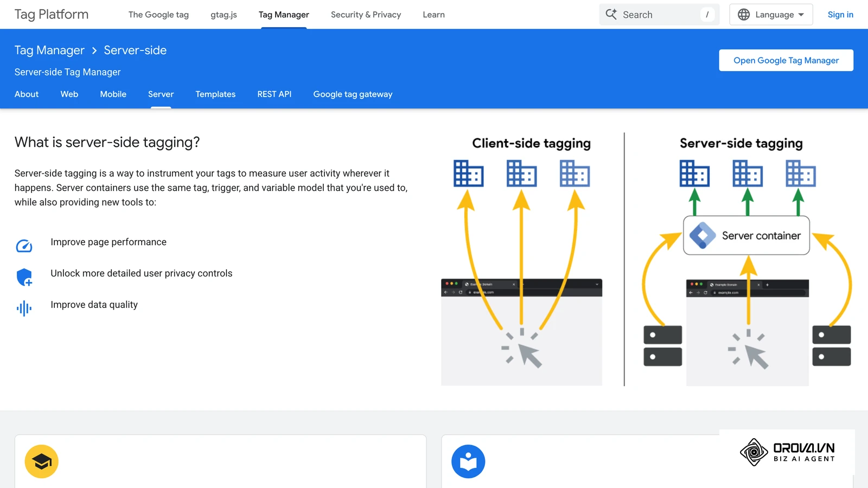The height and width of the screenshot is (488, 868).
Task: Click 'Unlock more detailed user privacy controls' text
Action: pyautogui.click(x=142, y=273)
